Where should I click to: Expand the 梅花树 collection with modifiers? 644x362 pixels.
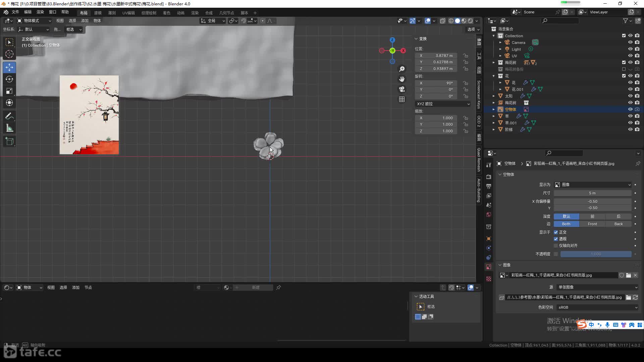494,62
